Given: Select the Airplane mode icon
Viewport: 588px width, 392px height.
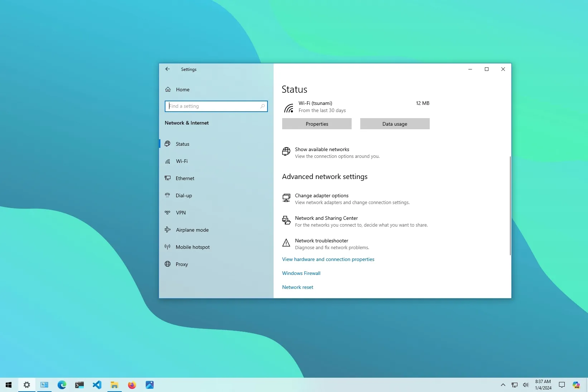Looking at the screenshot, I should click(168, 230).
